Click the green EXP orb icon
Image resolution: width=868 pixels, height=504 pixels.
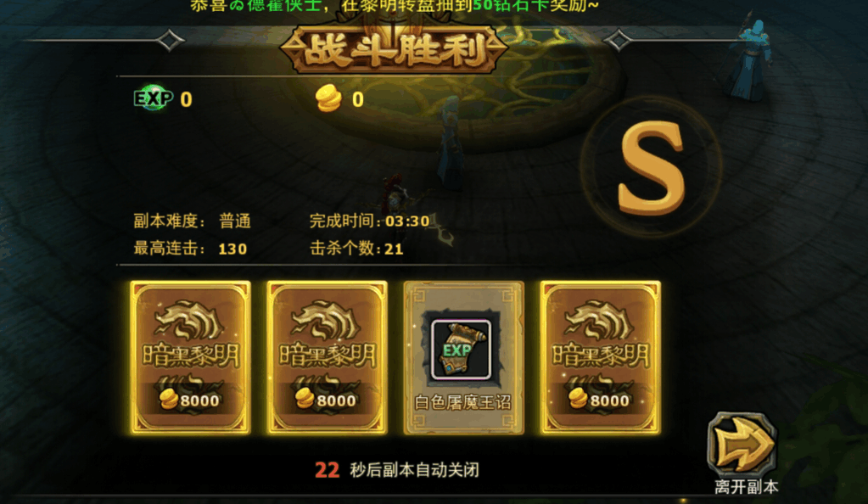(154, 98)
